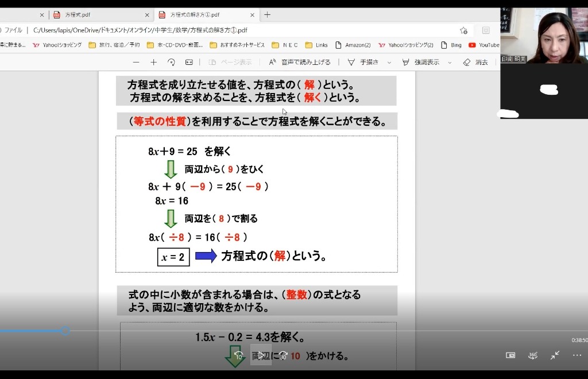The height and width of the screenshot is (379, 588).
Task: Zoom out with the minus icon
Action: (x=136, y=62)
